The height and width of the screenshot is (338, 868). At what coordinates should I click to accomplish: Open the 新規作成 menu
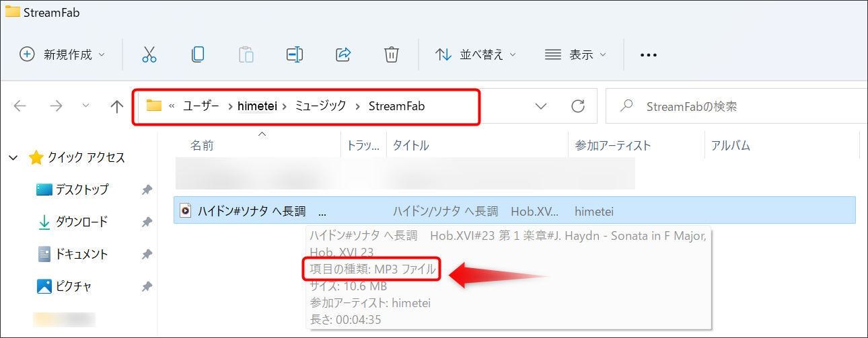click(x=63, y=54)
